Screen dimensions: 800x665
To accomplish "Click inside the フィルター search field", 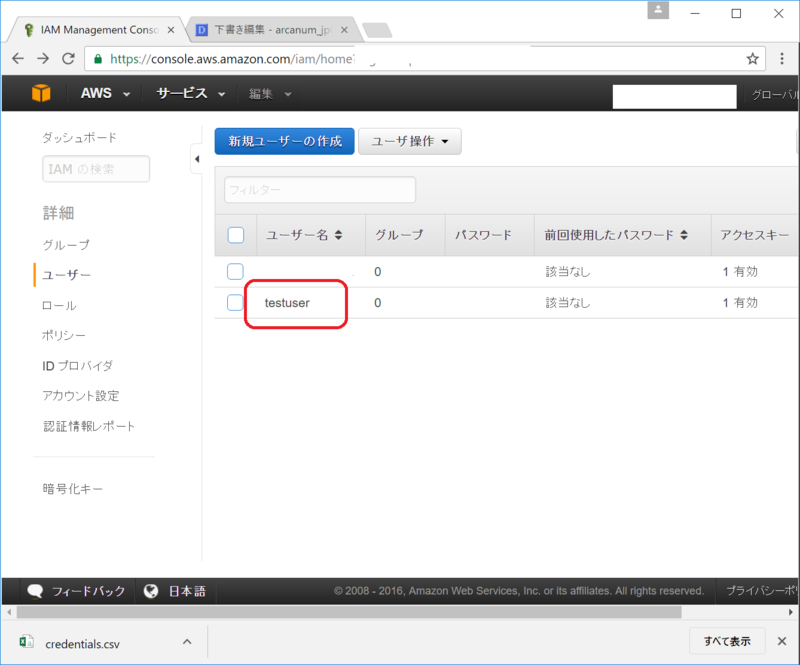I will pos(319,190).
